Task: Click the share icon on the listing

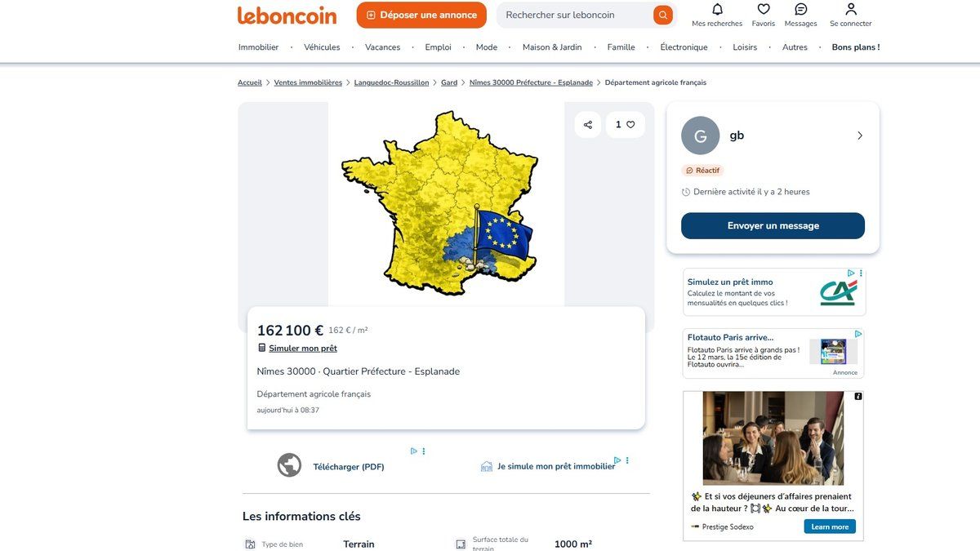Action: (x=586, y=124)
